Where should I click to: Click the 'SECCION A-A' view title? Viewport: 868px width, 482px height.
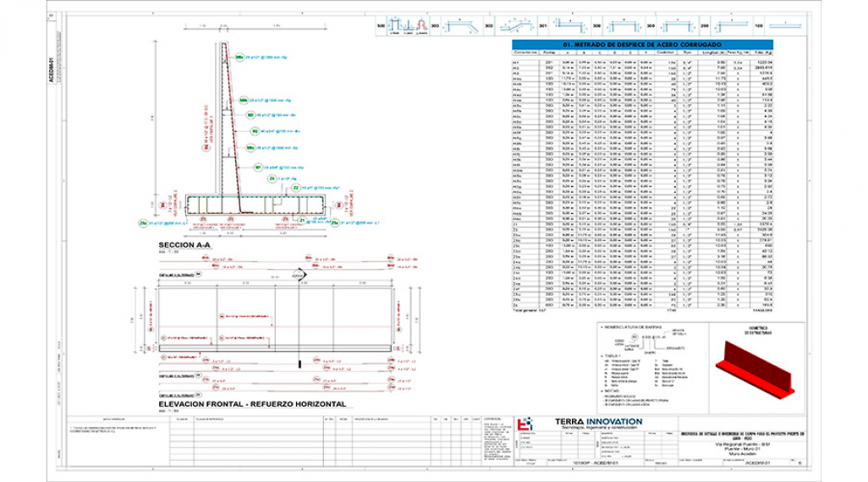click(184, 244)
